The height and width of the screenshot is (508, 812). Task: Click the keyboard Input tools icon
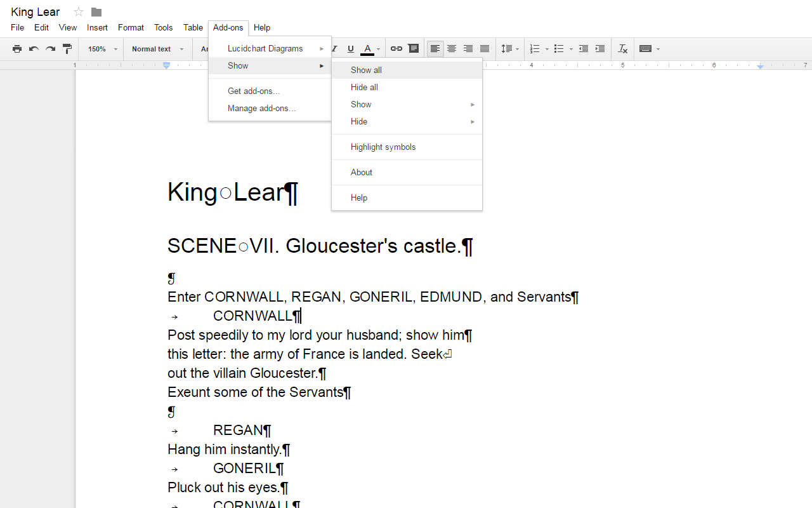[x=646, y=49]
